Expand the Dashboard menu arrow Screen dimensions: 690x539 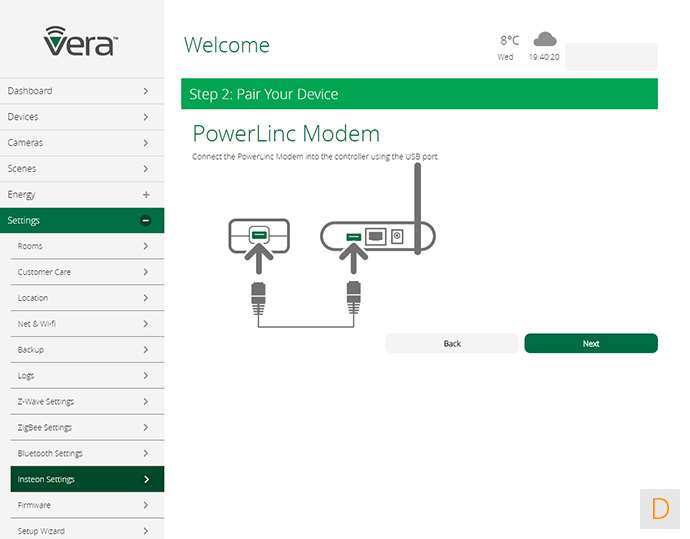tap(146, 91)
